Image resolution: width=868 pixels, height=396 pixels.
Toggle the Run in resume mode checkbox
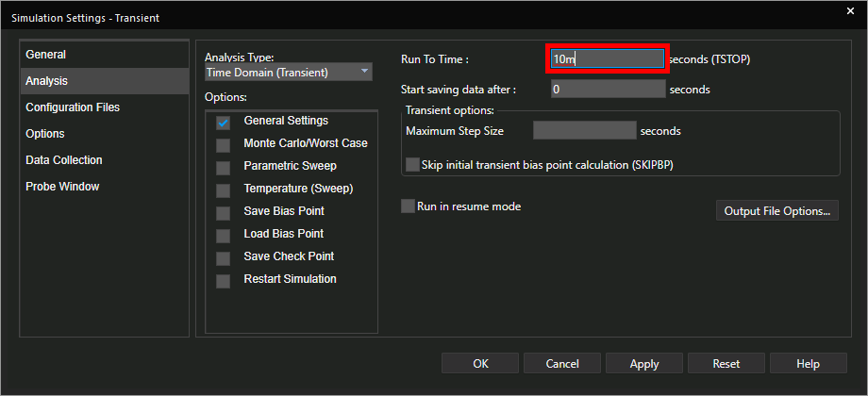(x=408, y=206)
